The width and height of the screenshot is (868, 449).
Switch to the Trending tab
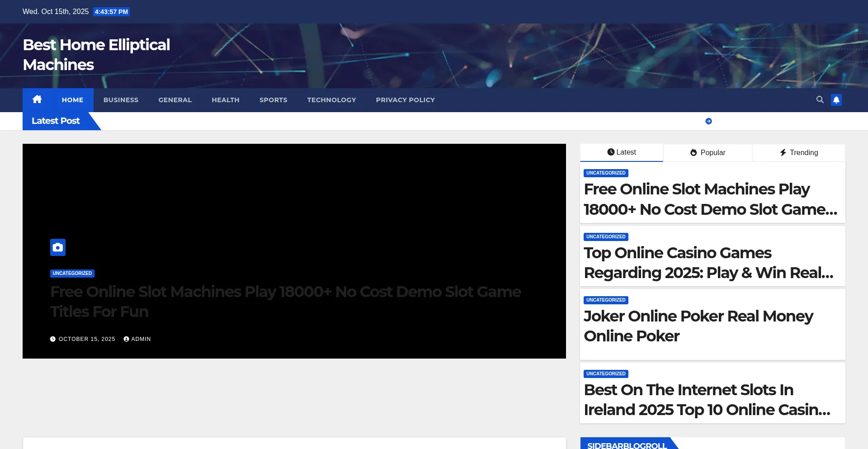point(799,153)
